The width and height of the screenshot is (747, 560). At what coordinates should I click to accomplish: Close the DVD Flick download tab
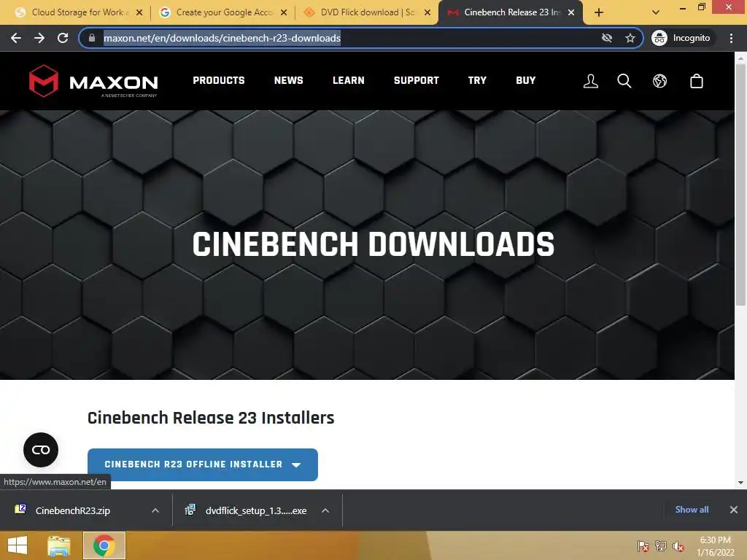[427, 13]
